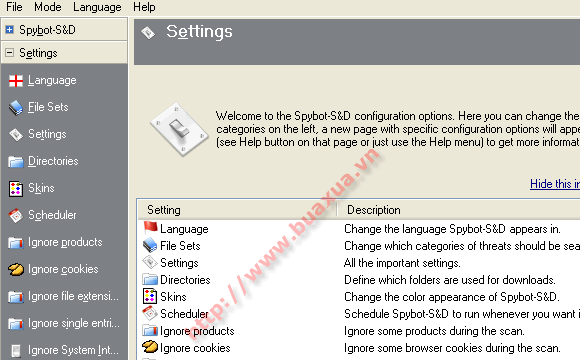
Task: Click the Hide this information link
Action: coord(555,184)
